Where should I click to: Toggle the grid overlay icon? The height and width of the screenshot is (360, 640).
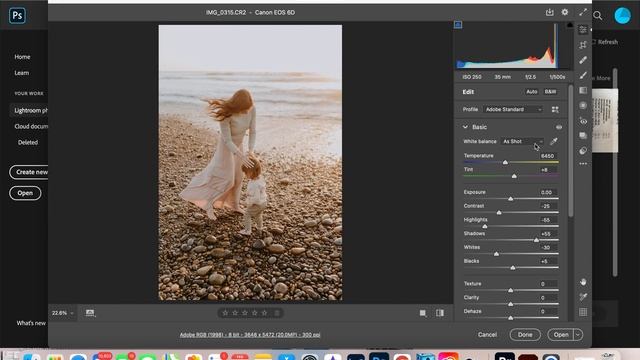(583, 312)
